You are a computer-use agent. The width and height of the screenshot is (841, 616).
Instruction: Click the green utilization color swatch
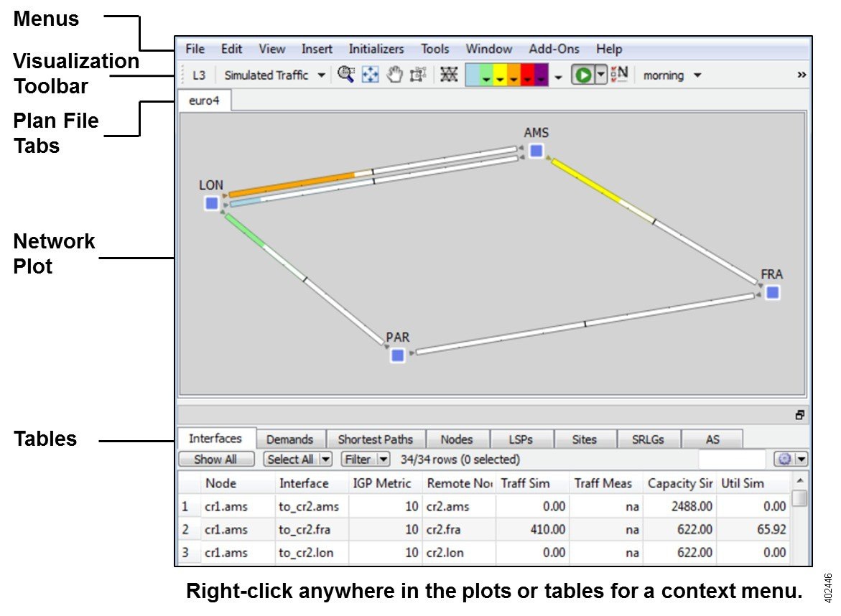point(486,75)
